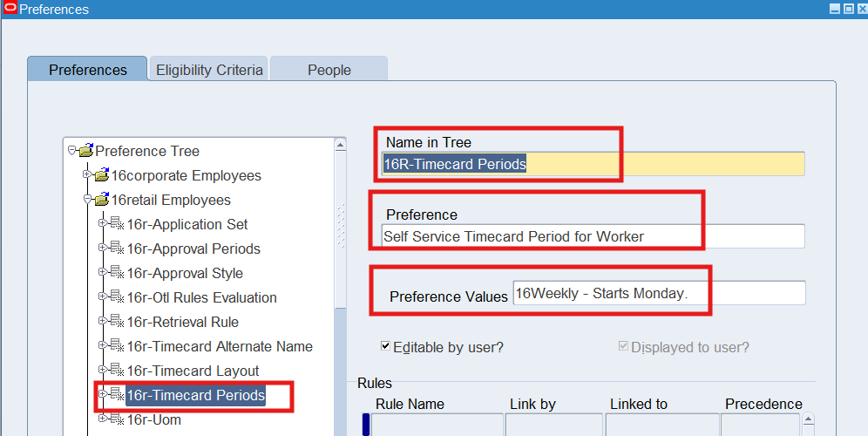Collapse the 16retail Employees tree node

pos(87,200)
